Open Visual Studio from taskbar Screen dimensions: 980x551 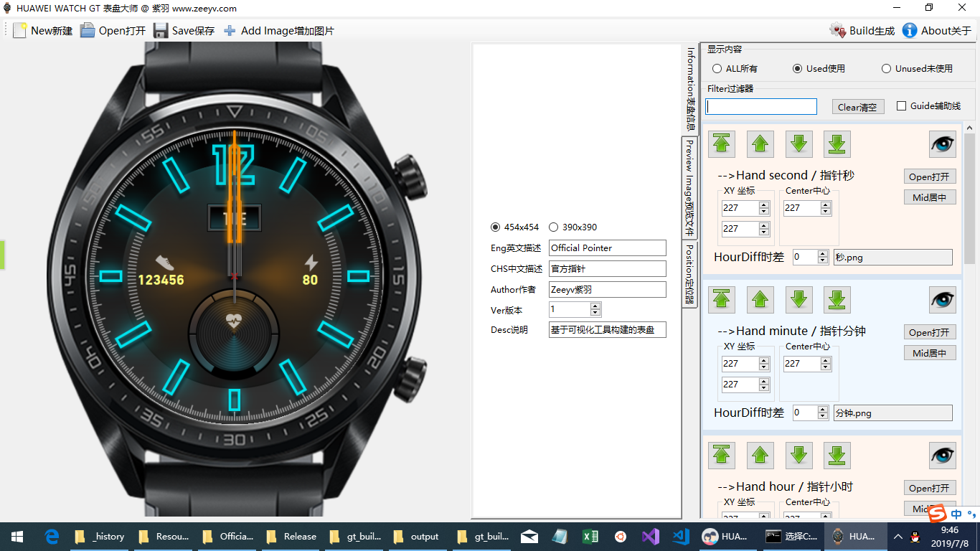651,536
